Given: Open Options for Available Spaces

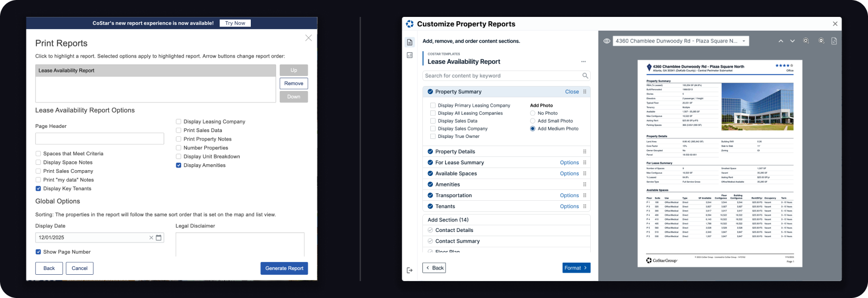Looking at the screenshot, I should coord(569,174).
